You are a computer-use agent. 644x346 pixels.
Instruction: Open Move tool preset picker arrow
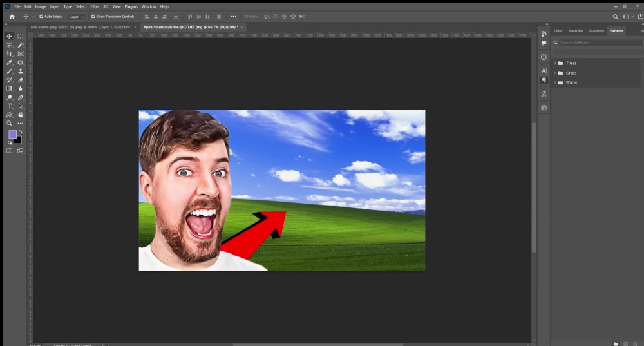[x=33, y=17]
